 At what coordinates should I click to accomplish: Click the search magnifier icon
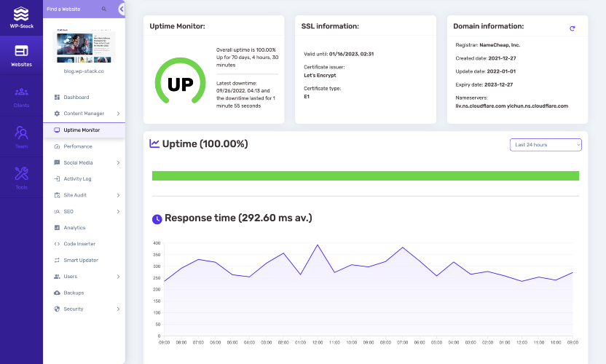104,9
